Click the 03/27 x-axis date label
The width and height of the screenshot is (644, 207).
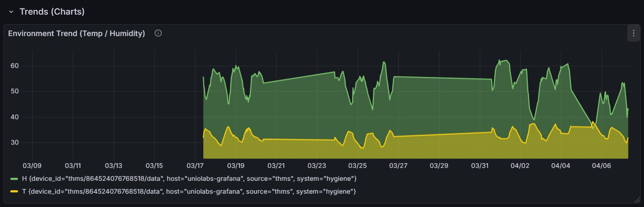[x=398, y=165]
